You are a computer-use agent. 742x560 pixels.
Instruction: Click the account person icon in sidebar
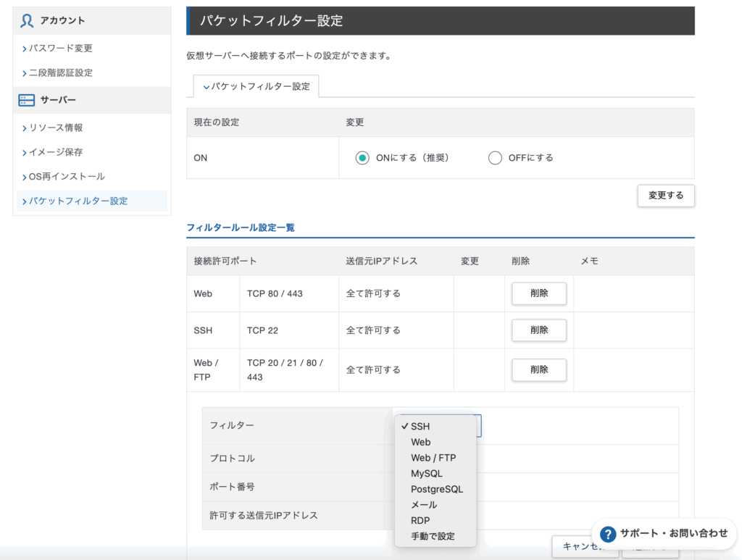pyautogui.click(x=27, y=21)
